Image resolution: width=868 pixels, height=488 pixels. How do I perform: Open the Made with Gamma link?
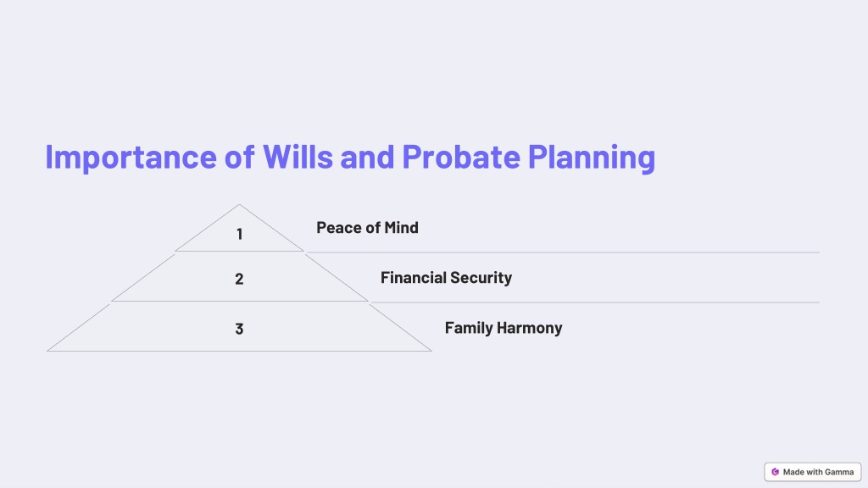pyautogui.click(x=813, y=472)
